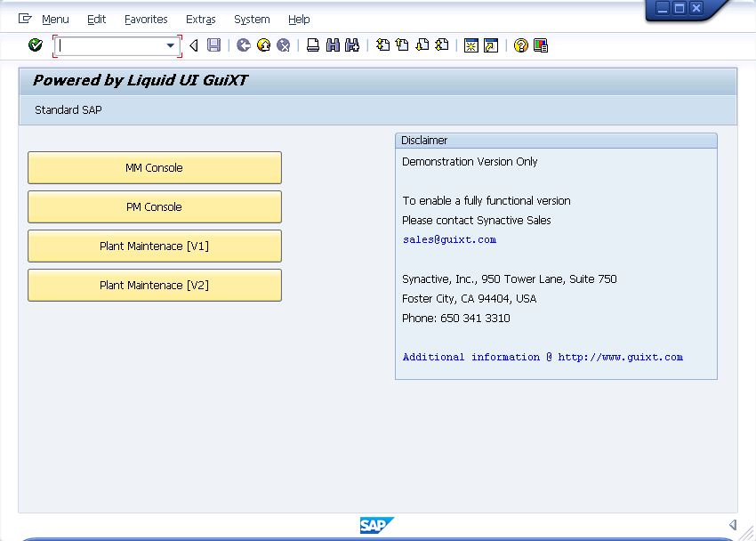The image size is (756, 541).
Task: Open the Edit menu
Action: (96, 20)
